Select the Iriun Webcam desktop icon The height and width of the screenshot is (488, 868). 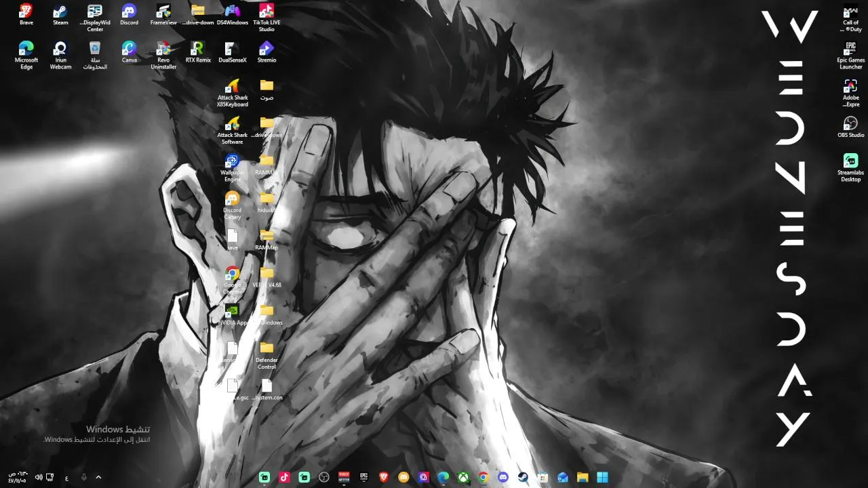(60, 55)
